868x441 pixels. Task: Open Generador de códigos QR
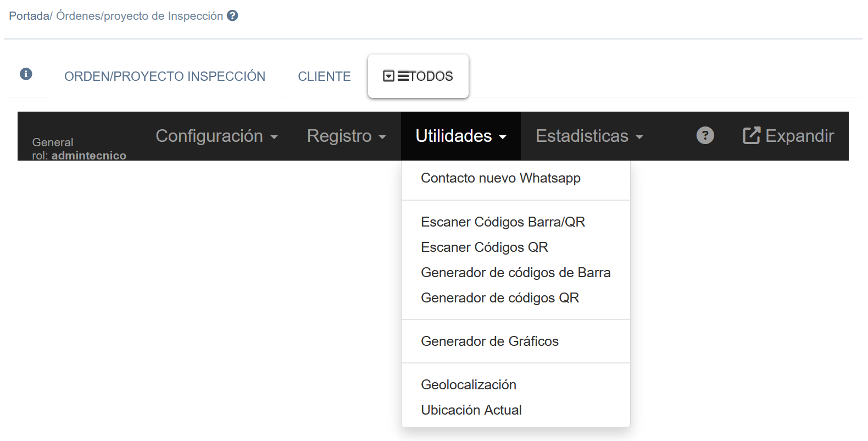pos(499,298)
